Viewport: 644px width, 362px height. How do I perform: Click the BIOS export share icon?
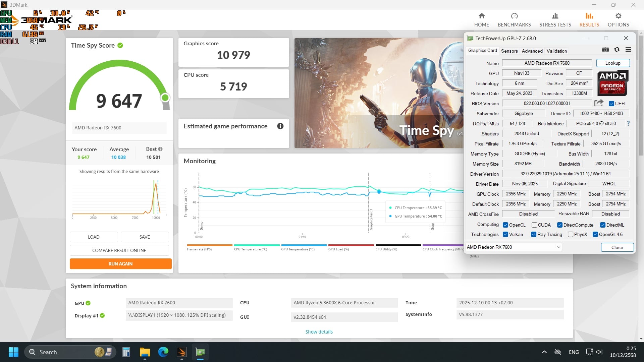click(x=599, y=103)
